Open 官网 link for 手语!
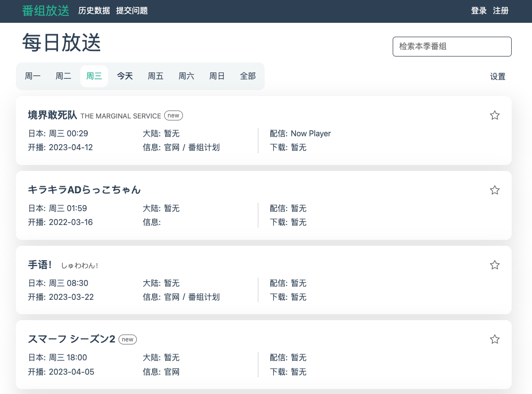The width and height of the screenshot is (532, 394). 172,297
